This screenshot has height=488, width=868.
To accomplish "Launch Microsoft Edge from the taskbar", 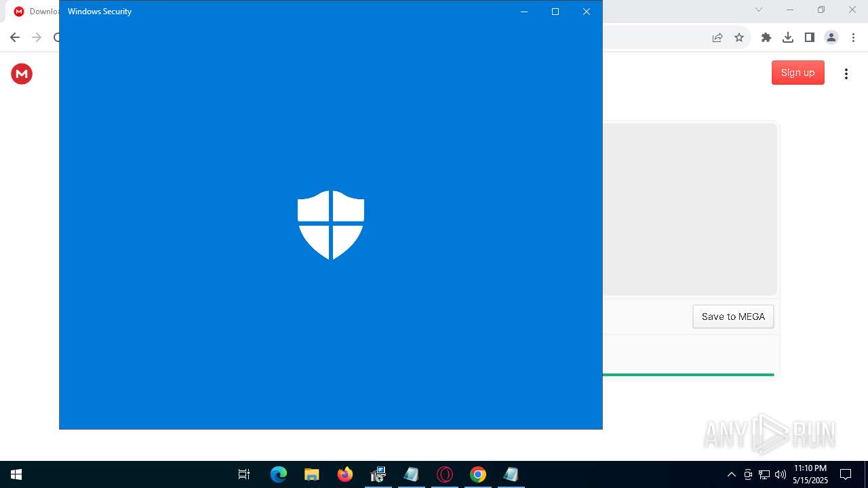I will [x=279, y=474].
